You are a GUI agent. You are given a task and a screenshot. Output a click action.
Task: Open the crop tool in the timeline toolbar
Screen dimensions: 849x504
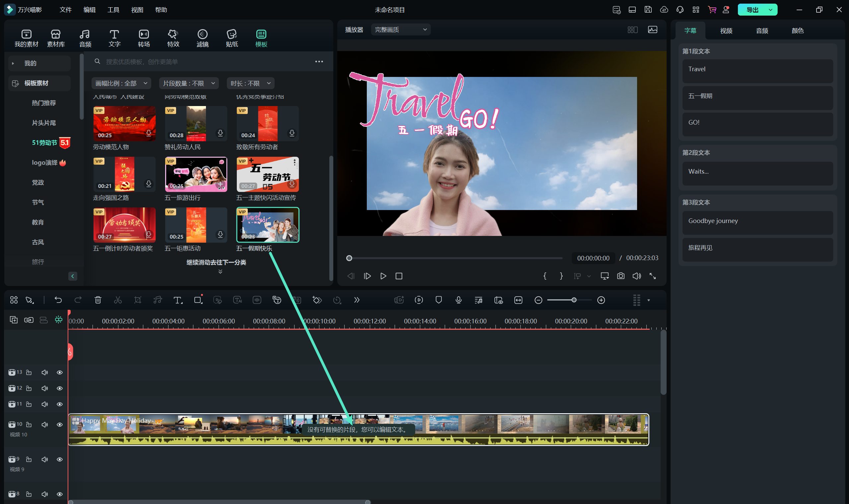click(138, 300)
